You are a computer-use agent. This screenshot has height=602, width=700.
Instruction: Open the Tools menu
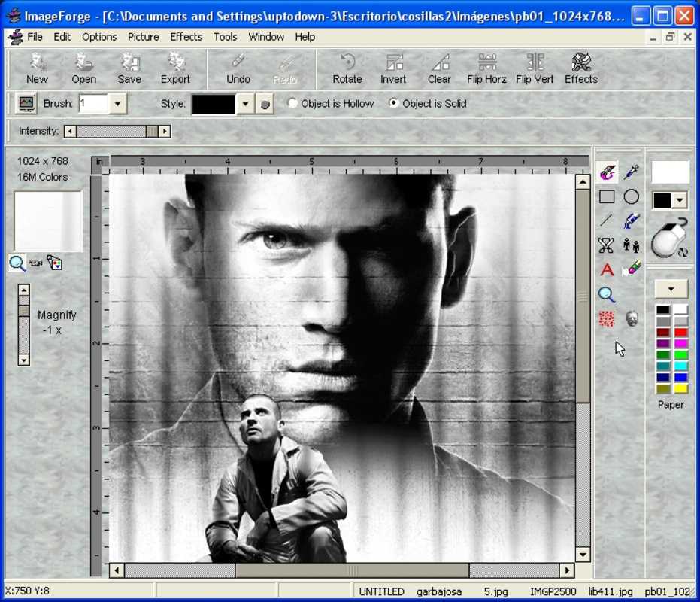point(225,37)
